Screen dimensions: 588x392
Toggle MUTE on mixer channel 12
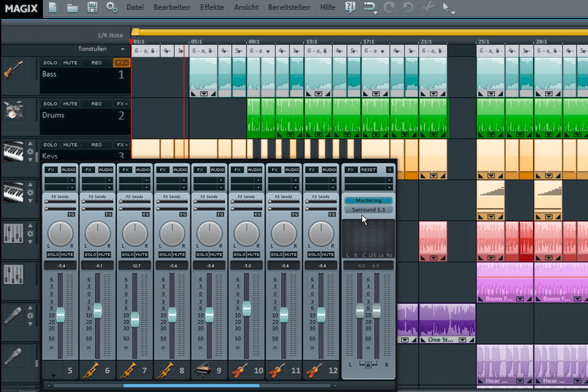pyautogui.click(x=327, y=254)
